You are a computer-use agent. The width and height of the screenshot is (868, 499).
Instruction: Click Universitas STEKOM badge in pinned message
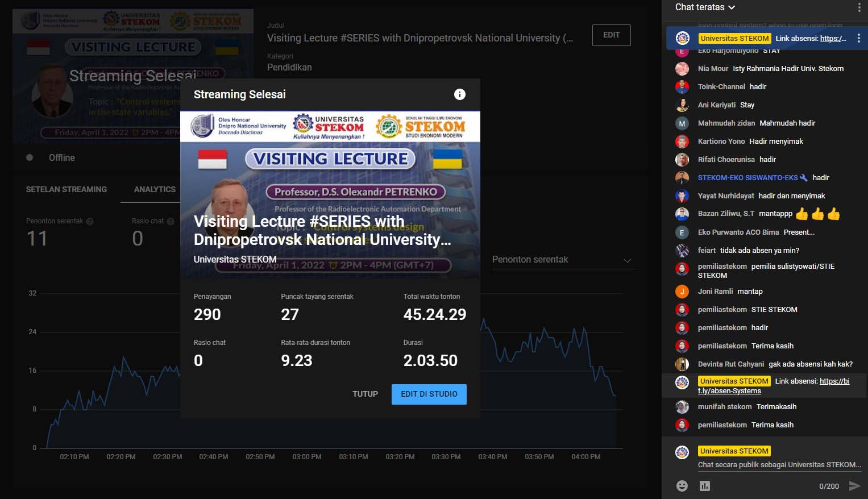pos(734,39)
